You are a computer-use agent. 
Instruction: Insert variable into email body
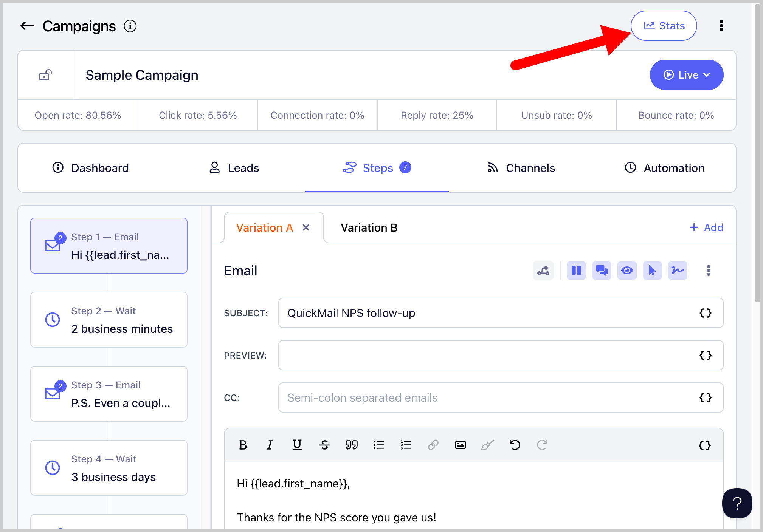(x=705, y=445)
